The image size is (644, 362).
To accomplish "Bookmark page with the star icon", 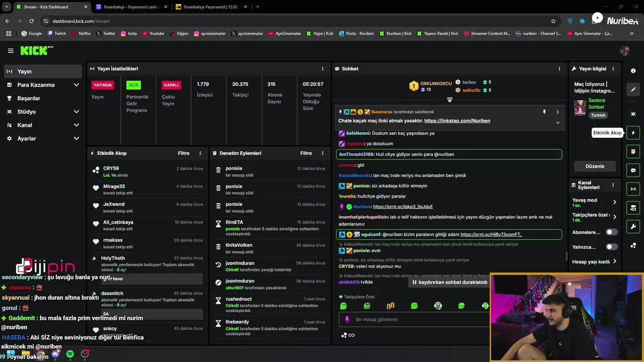I will [x=553, y=21].
